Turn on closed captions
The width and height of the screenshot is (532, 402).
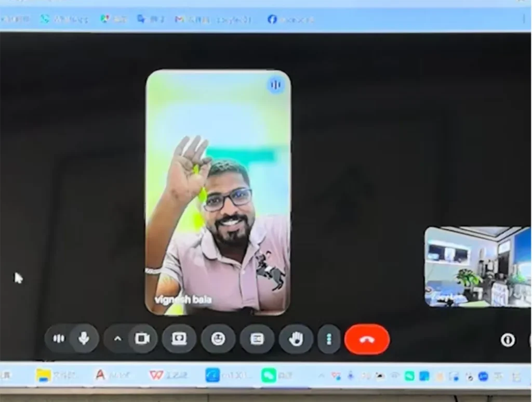pyautogui.click(x=257, y=339)
